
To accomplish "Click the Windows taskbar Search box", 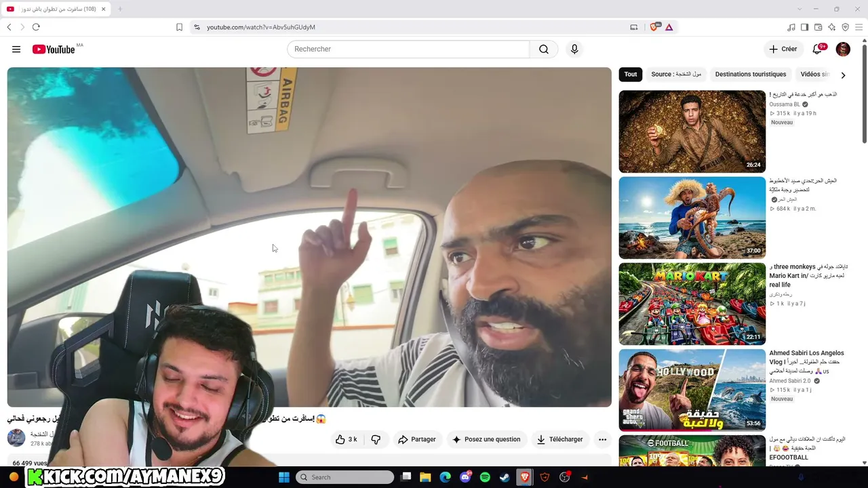I will point(345,477).
